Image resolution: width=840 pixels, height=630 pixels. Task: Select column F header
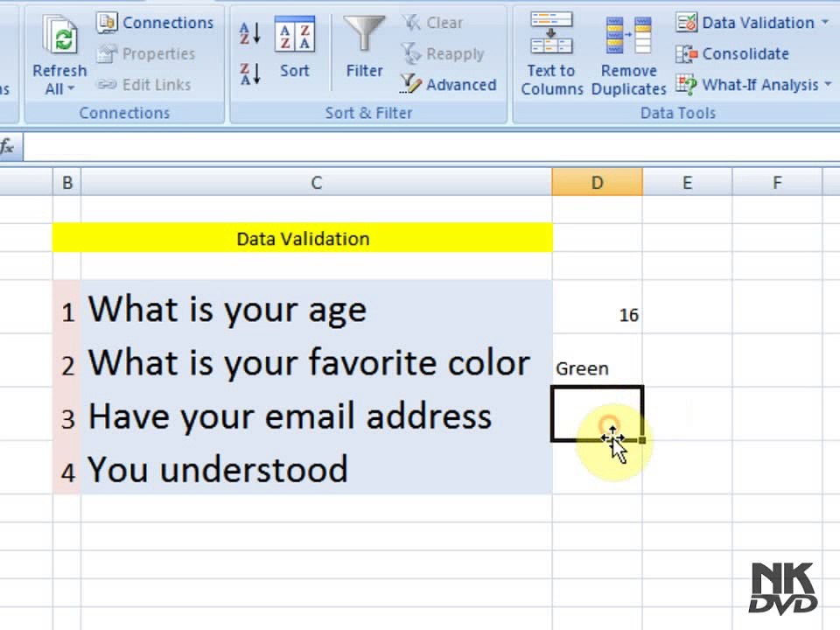pyautogui.click(x=777, y=183)
